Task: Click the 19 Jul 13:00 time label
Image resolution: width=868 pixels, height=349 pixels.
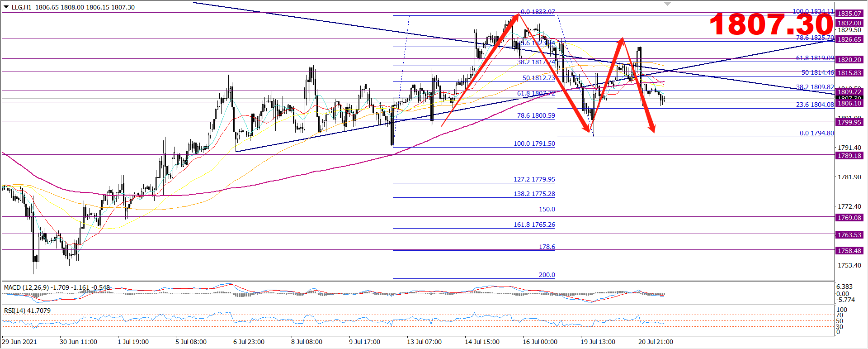Action: pyautogui.click(x=598, y=342)
